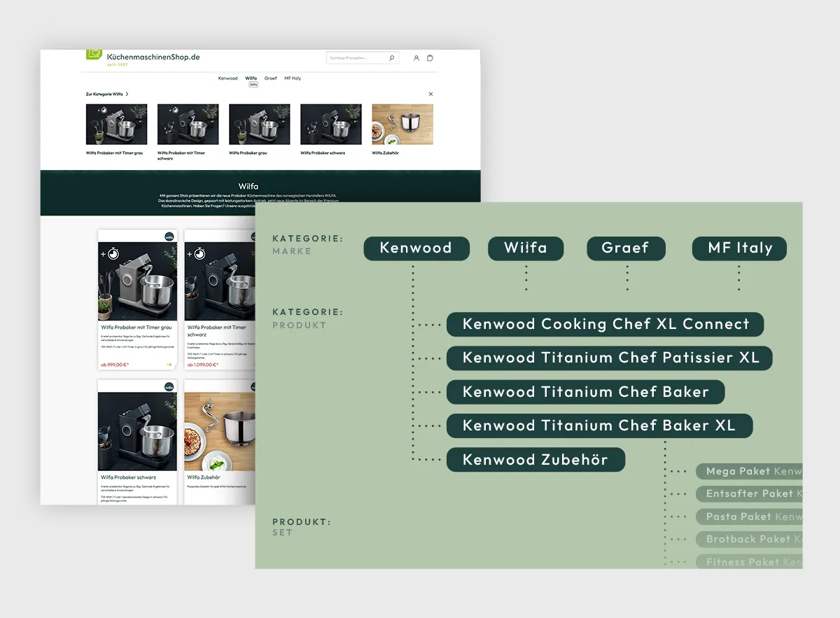Click the wilfa brand badge on first product card
Viewport: 840px width, 618px height.
pos(169,237)
